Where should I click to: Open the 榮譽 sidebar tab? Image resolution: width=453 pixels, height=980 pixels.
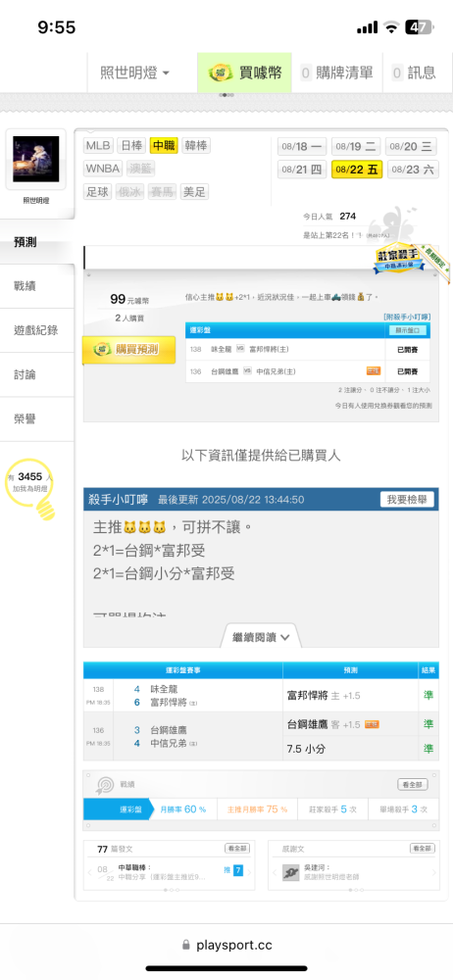point(37,418)
